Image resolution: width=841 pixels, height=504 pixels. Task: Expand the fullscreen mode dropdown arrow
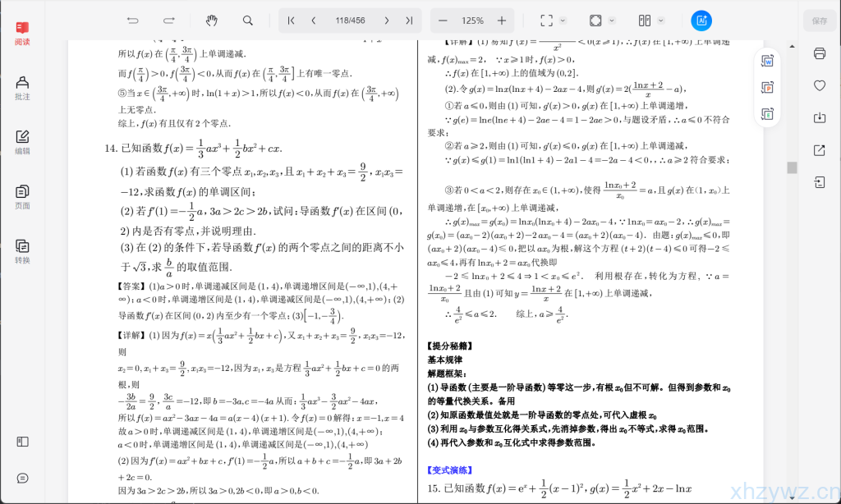pyautogui.click(x=563, y=21)
